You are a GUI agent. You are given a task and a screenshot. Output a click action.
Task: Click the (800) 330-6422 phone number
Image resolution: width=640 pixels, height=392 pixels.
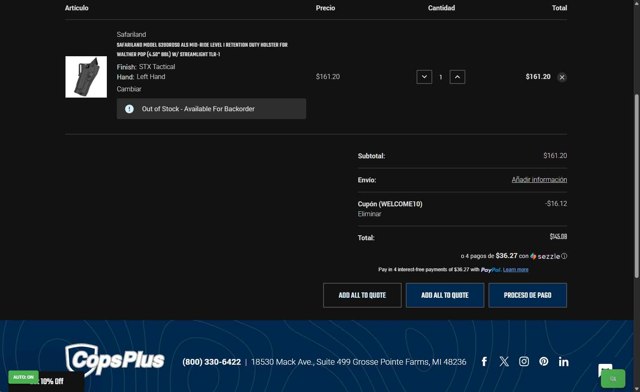(211, 362)
